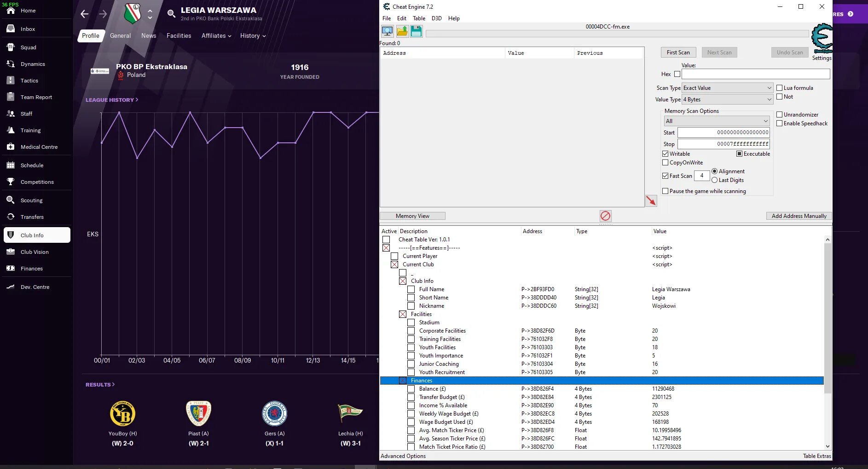Enable the Unrandomizer checkbox
868x469 pixels.
point(780,114)
